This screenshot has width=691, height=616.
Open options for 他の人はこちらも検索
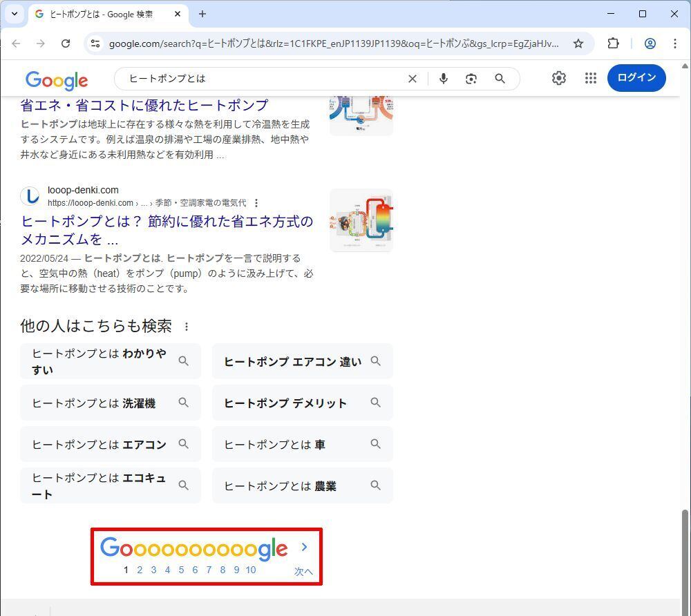pyautogui.click(x=187, y=327)
